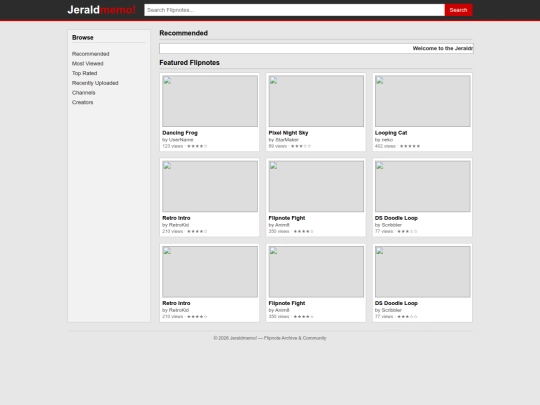Open the Most Viewed sidebar link

(87, 63)
